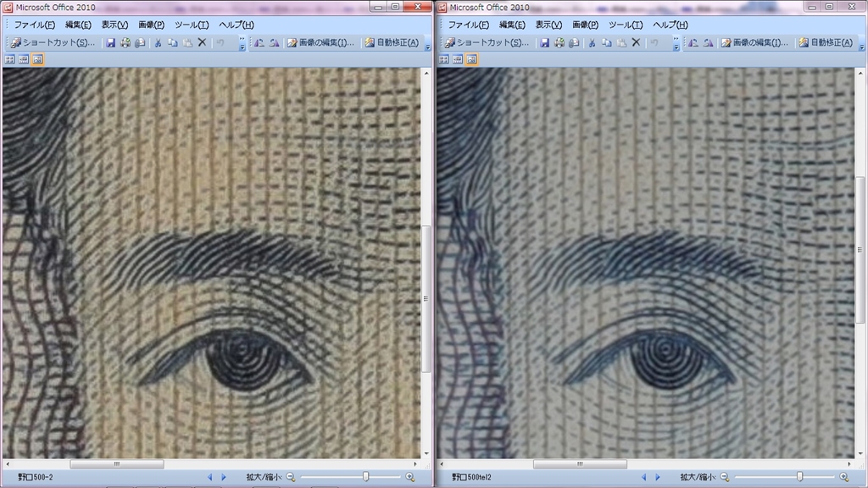
Task: Click the Delete X icon in left window
Action: (x=202, y=42)
